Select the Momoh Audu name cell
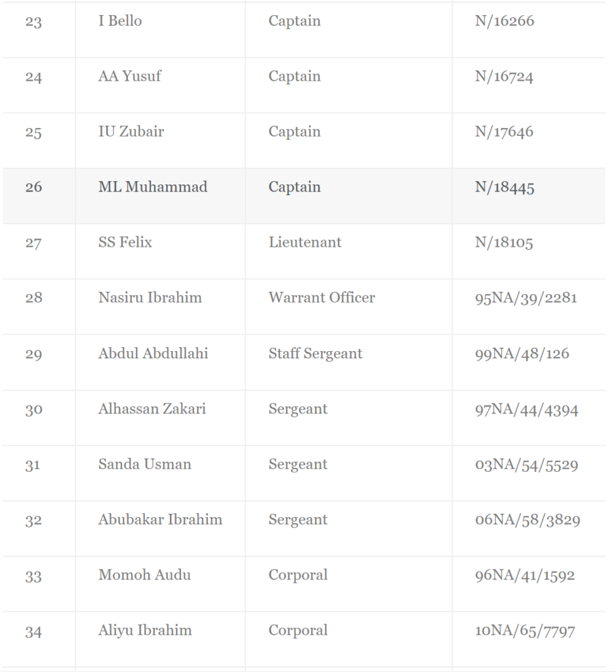Viewport: 616px width, 672px height. (160, 583)
